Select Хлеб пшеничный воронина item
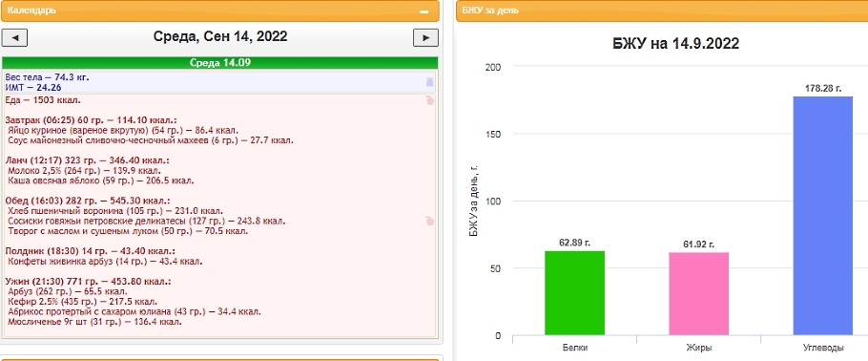This screenshot has height=361, width=868. (x=116, y=211)
